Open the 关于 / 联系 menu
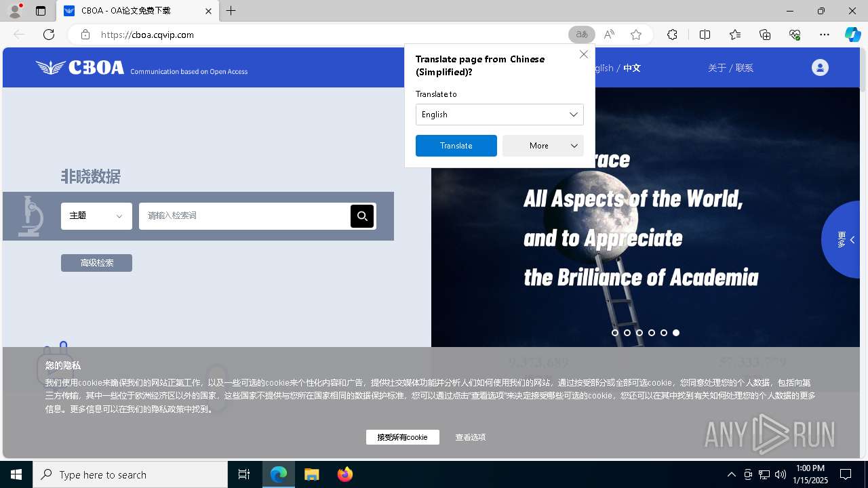The height and width of the screenshot is (488, 868). click(x=730, y=68)
